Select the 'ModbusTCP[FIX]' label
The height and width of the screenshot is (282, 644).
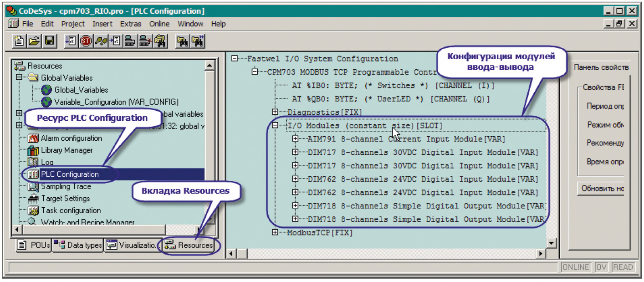click(320, 233)
